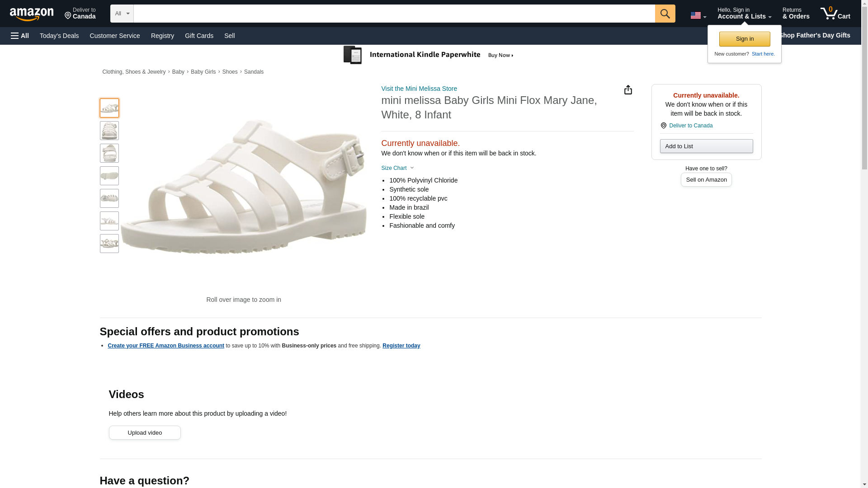Select the sole-view fourth thumbnail

tap(109, 176)
